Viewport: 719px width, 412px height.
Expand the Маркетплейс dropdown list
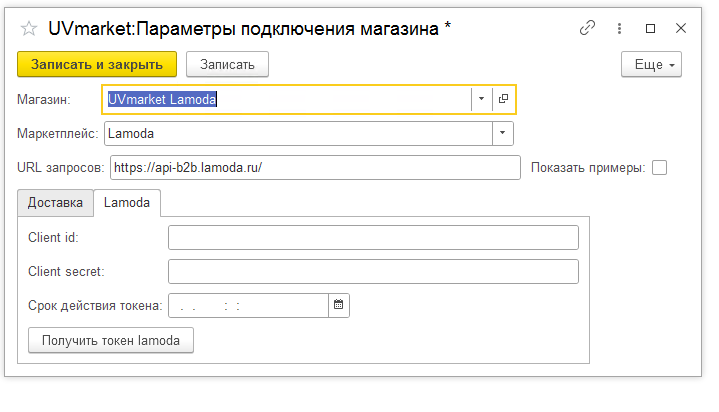click(x=503, y=134)
